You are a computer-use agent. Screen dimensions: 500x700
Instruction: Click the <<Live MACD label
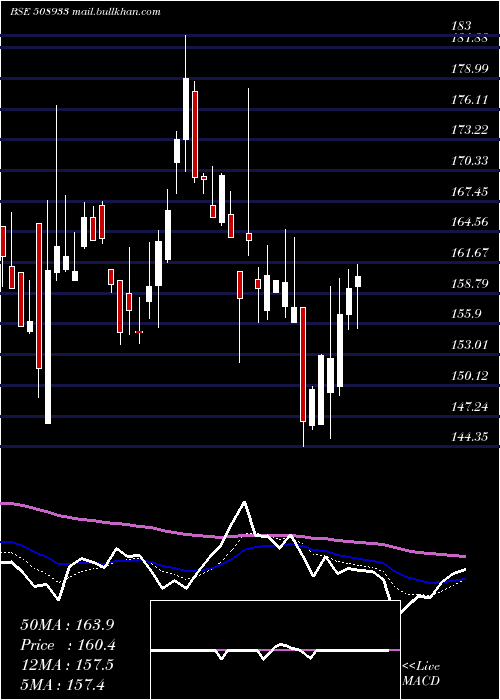[421, 674]
